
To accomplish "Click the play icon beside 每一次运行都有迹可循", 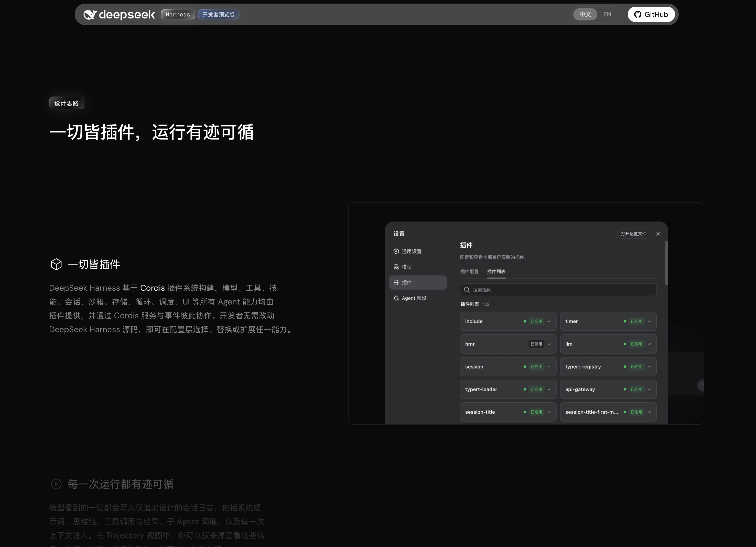I will (x=56, y=484).
